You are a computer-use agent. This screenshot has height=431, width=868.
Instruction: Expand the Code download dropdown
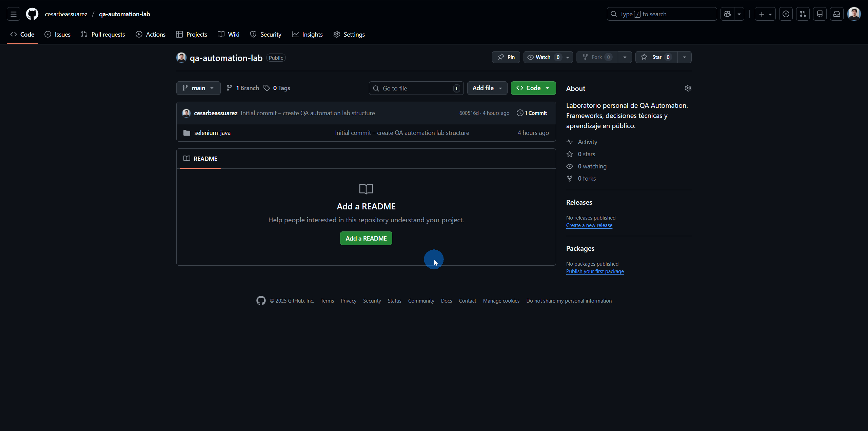[x=547, y=88]
